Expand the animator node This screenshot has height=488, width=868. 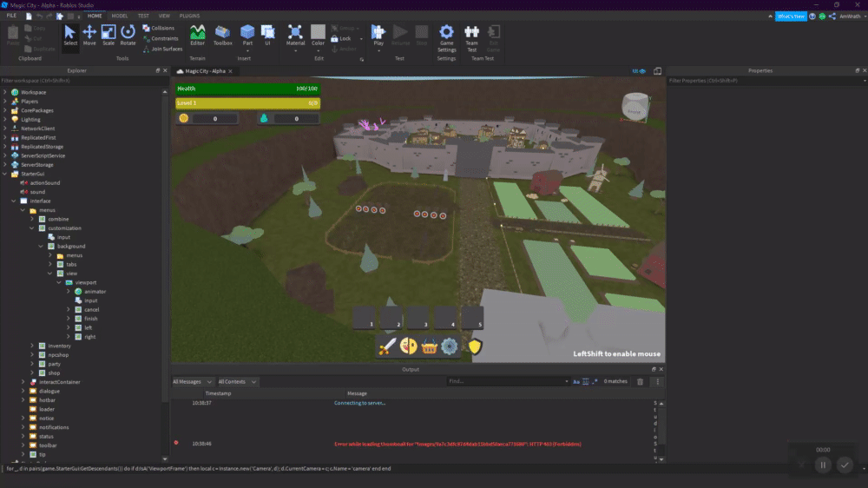[x=69, y=292]
